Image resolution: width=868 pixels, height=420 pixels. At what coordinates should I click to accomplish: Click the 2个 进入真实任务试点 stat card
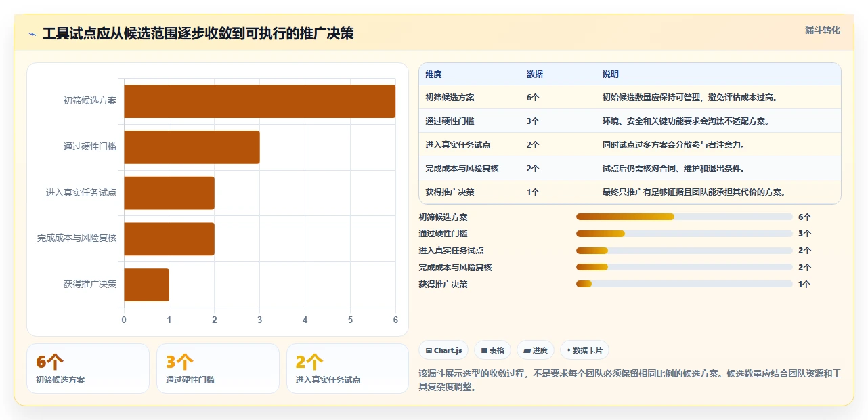(x=347, y=369)
